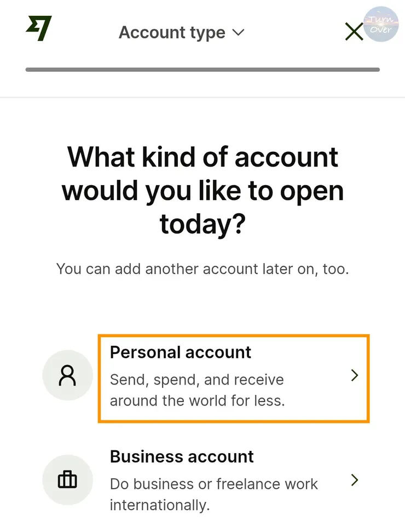Image resolution: width=405 pixels, height=532 pixels.
Task: Click the briefcase icon for Business account
Action: coord(67,480)
